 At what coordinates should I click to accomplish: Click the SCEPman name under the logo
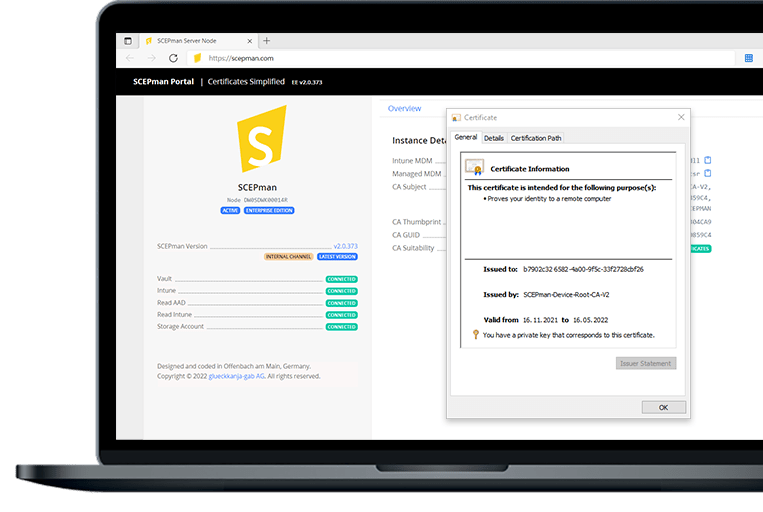point(257,187)
